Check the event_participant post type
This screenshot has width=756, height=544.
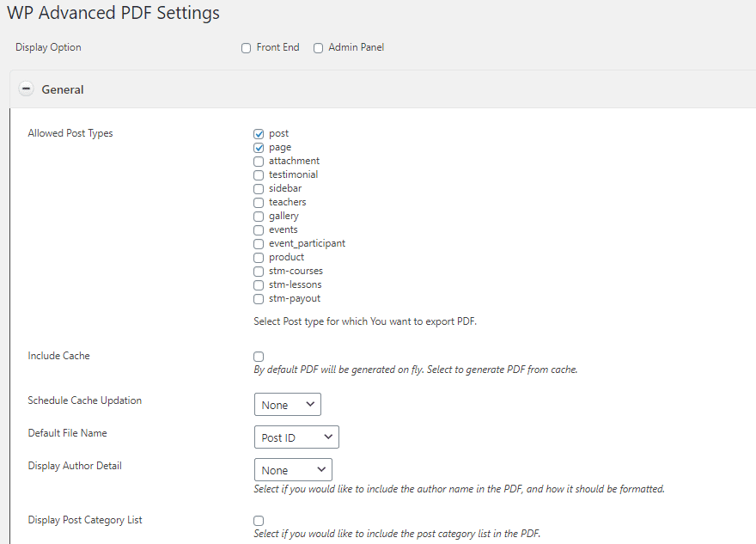click(259, 243)
